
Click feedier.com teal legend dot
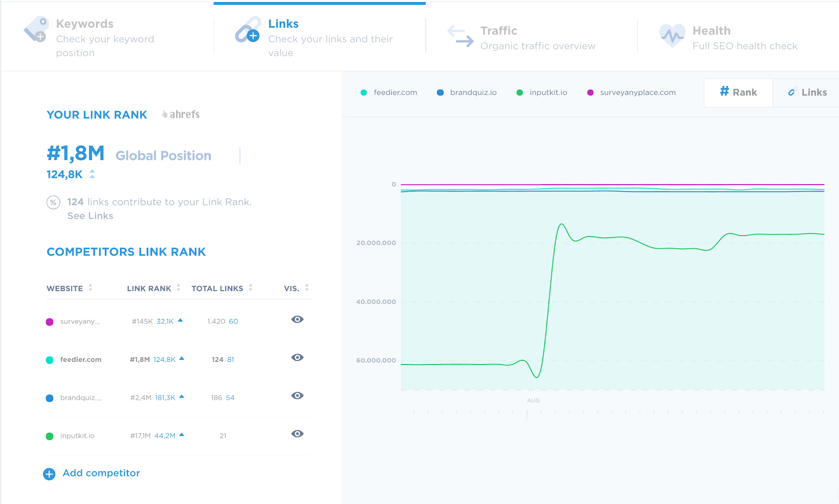[x=364, y=93]
